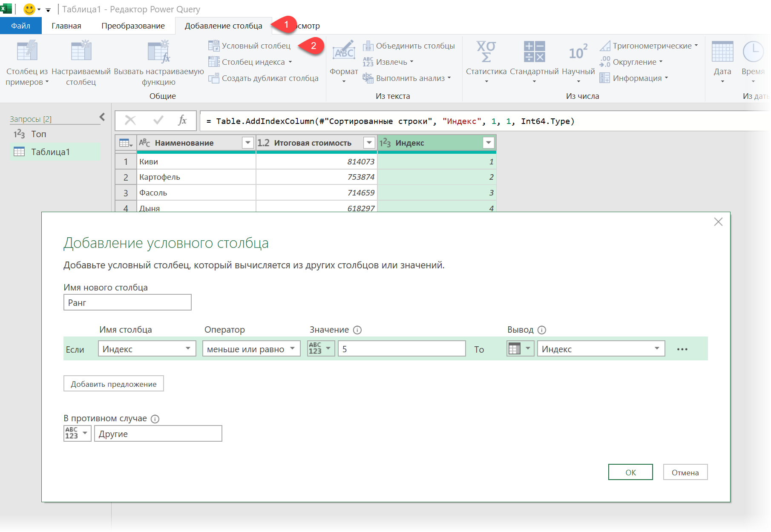Screen dimensions: 771x532
Task: Click the formula bar cancel X icon
Action: [x=130, y=121]
